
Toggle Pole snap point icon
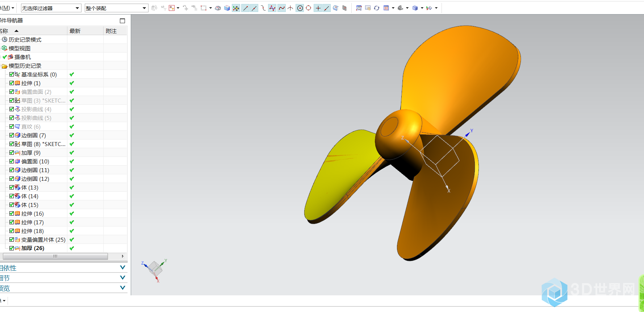(x=272, y=8)
